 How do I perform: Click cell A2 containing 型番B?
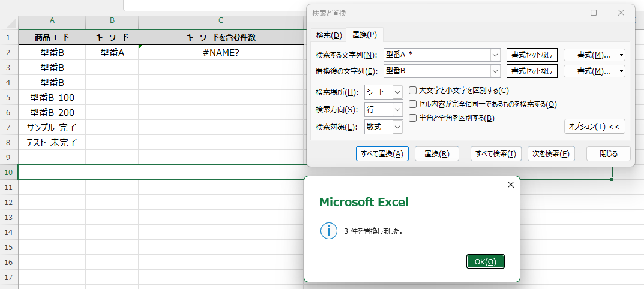52,53
